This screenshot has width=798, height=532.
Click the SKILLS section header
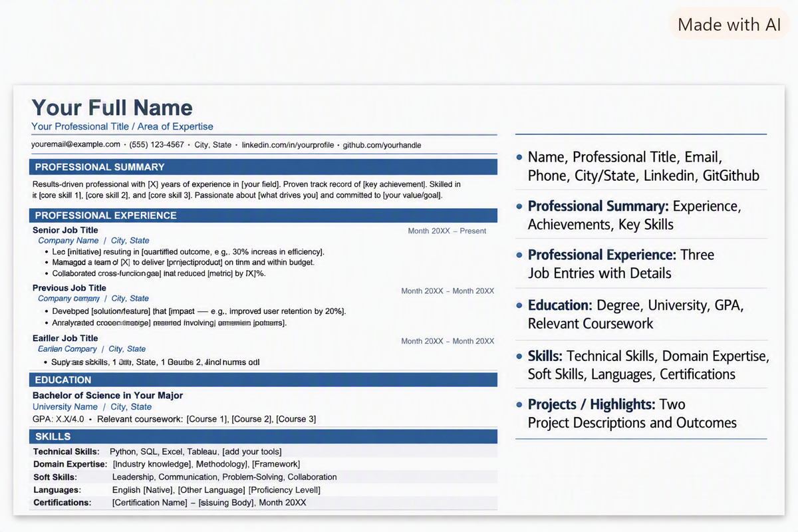coord(263,436)
